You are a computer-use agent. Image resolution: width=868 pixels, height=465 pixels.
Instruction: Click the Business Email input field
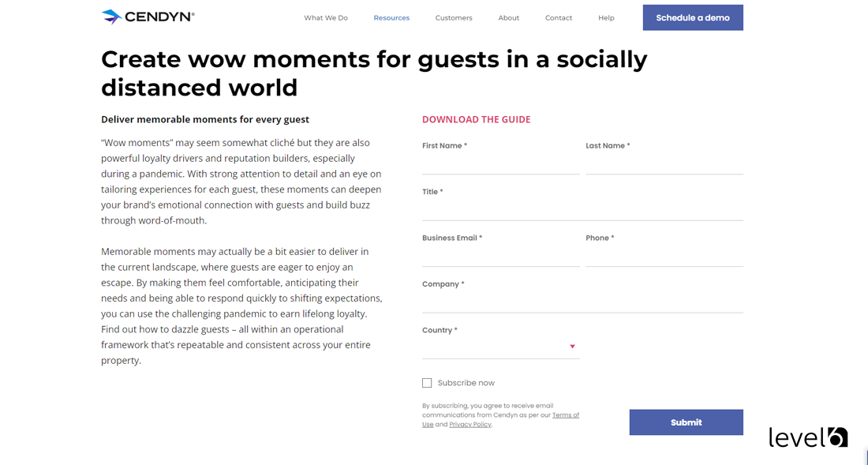pyautogui.click(x=500, y=255)
